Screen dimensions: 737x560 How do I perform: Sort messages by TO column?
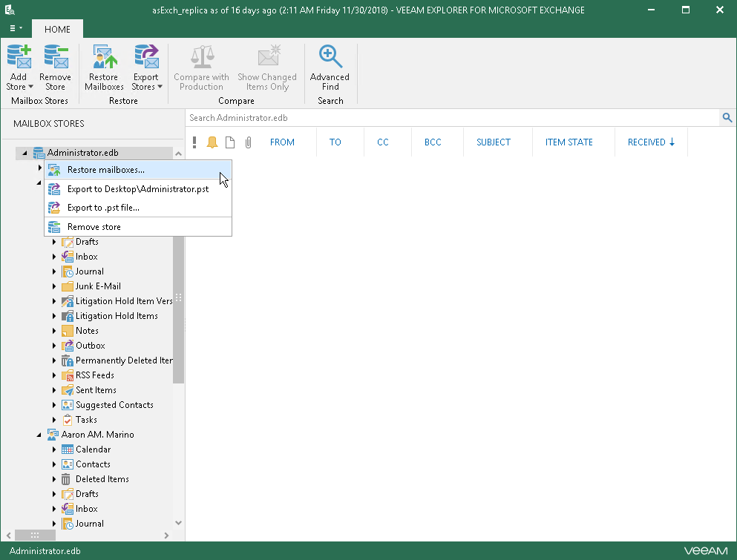[x=335, y=142]
